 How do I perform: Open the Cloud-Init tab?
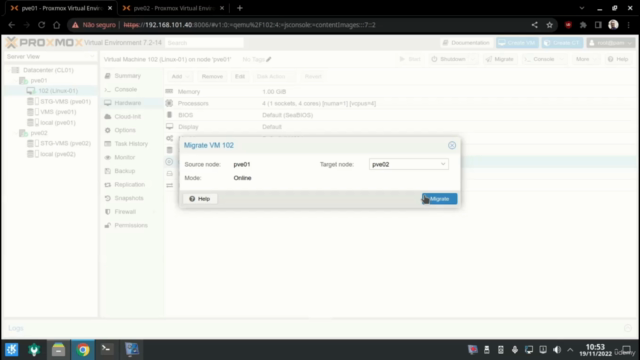pyautogui.click(x=127, y=116)
